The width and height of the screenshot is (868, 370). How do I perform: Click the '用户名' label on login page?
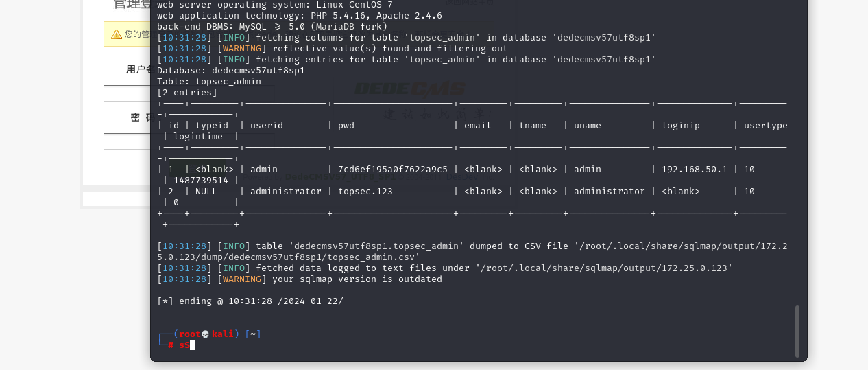coord(138,69)
